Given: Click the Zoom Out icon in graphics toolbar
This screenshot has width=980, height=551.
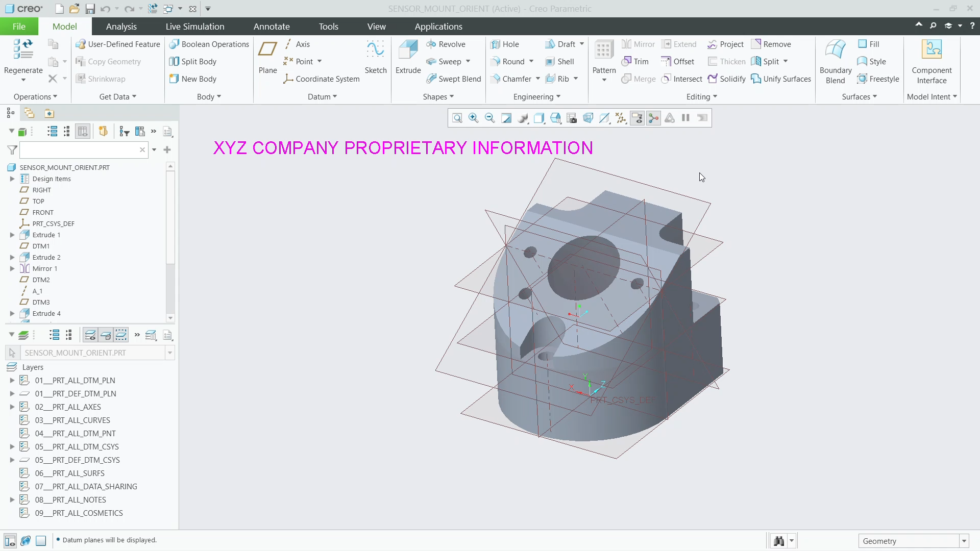Looking at the screenshot, I should point(490,118).
